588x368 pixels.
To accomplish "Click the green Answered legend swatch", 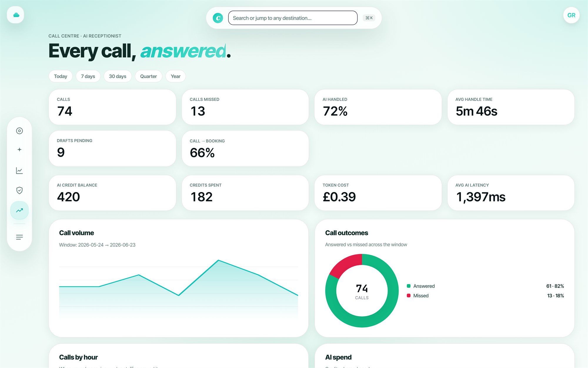I will click(409, 286).
